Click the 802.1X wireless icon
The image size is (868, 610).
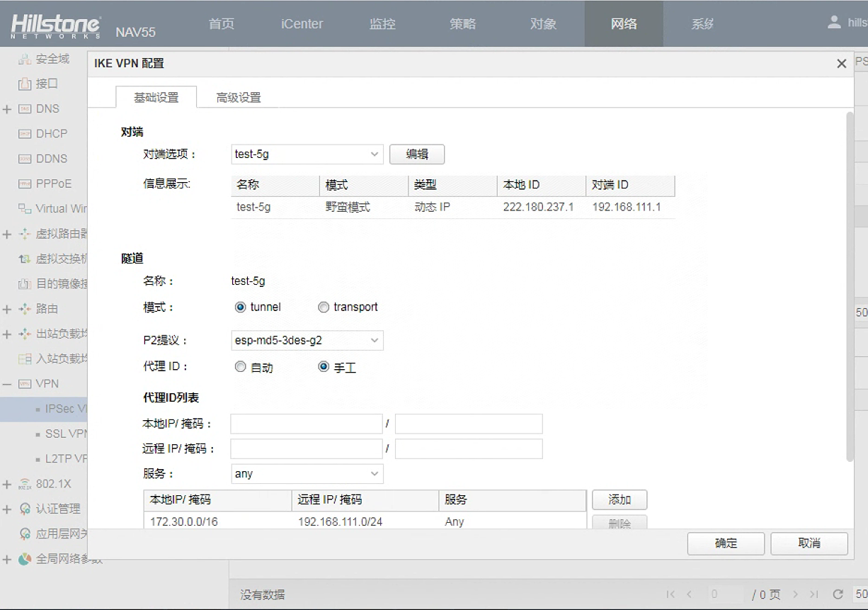(x=25, y=484)
